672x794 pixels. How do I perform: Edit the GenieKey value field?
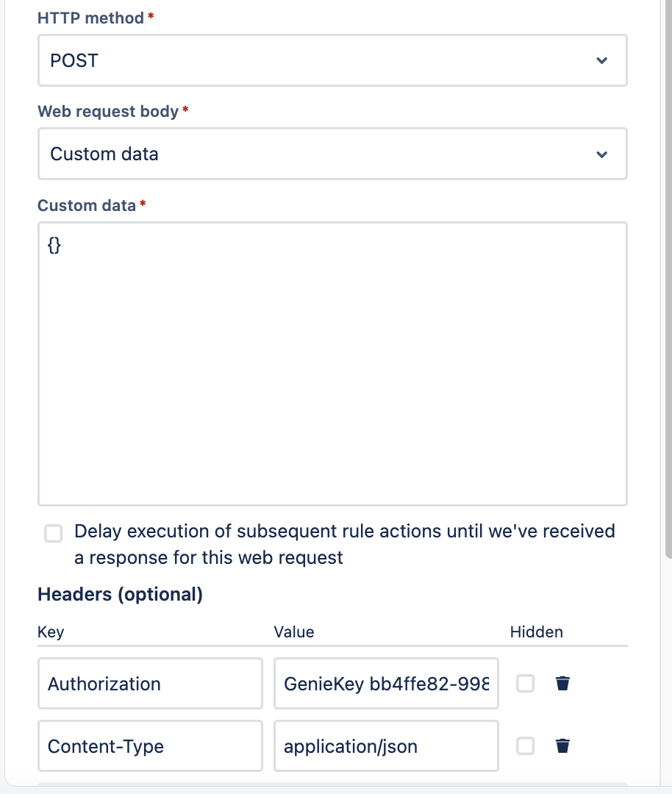[387, 684]
